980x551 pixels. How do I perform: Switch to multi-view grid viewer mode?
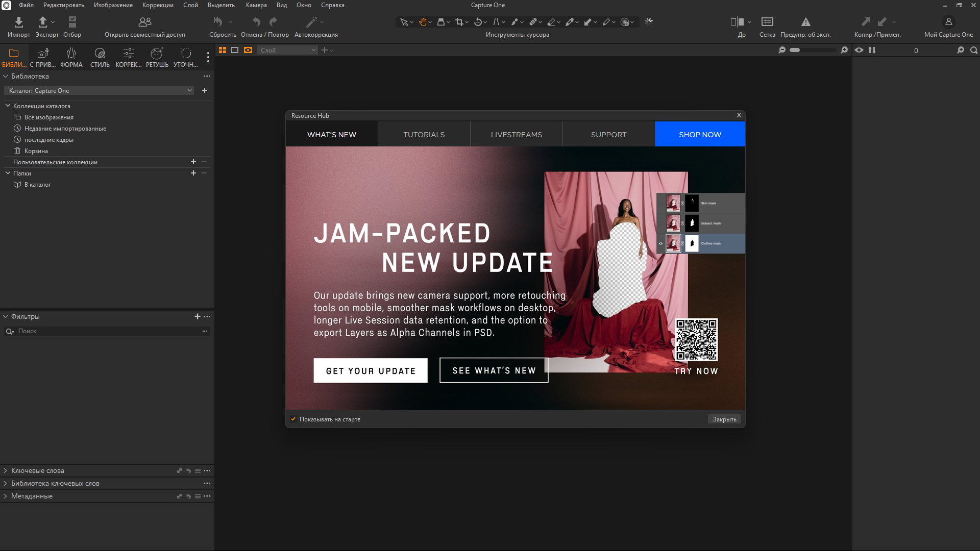[x=223, y=50]
